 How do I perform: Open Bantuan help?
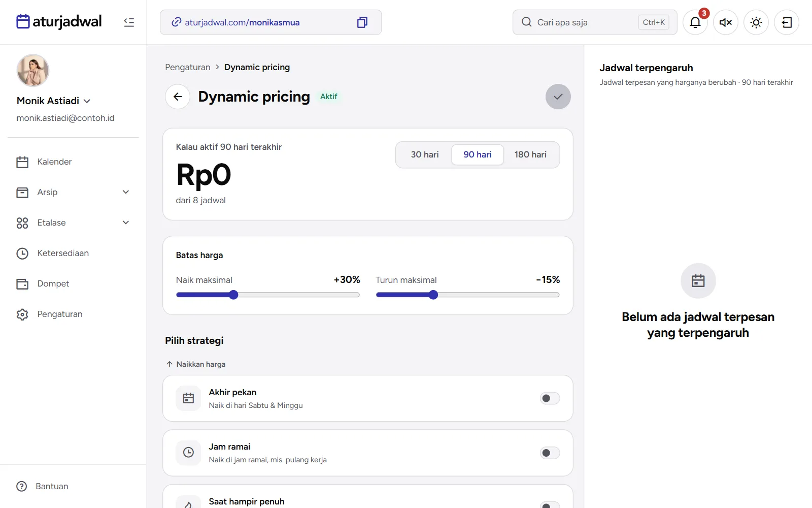click(43, 486)
